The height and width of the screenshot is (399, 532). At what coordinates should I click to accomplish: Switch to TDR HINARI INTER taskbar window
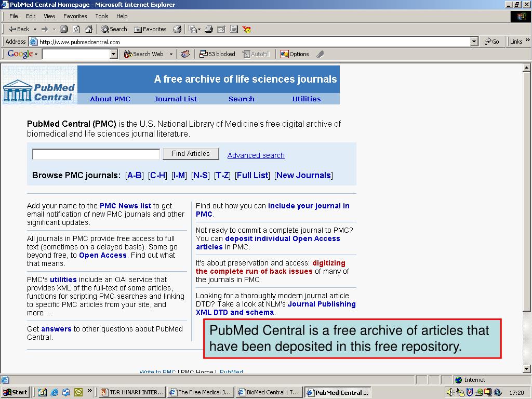pos(132,392)
